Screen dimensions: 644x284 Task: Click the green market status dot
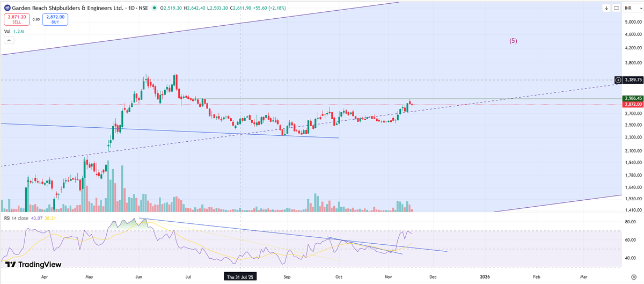[155, 8]
